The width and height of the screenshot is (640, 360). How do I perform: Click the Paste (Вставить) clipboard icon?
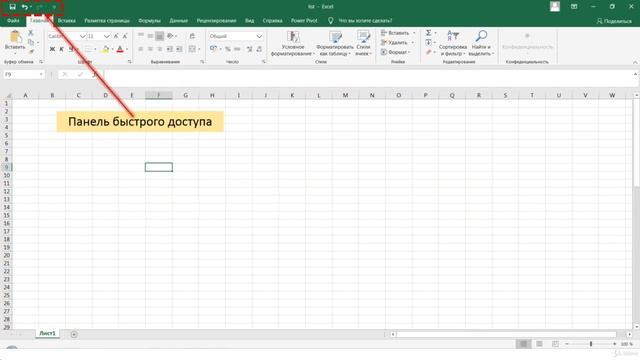(x=15, y=37)
